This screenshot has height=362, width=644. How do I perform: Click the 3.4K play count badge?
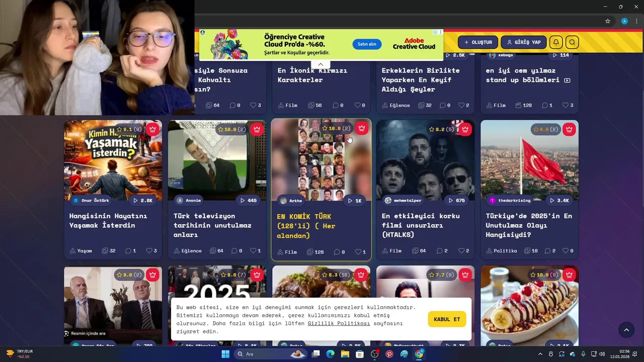[x=559, y=200]
